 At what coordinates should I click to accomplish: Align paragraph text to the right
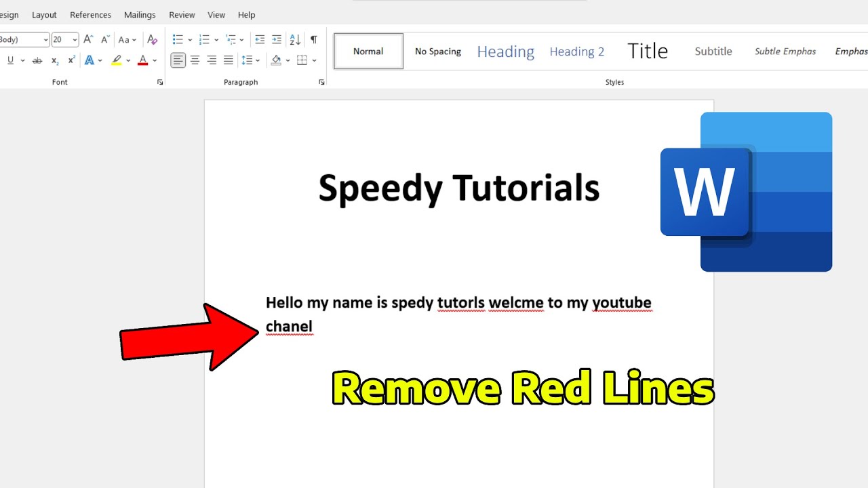(x=212, y=60)
